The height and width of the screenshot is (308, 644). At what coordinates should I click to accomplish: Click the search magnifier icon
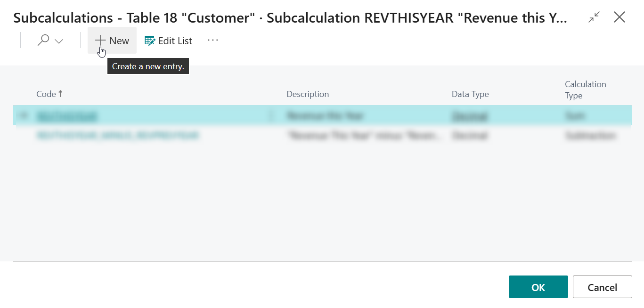click(x=43, y=41)
